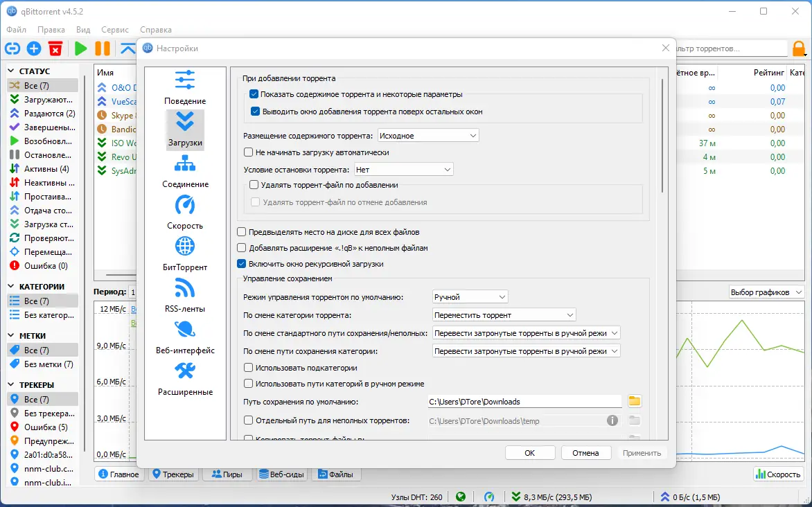Select the Загрузки settings section

click(185, 130)
